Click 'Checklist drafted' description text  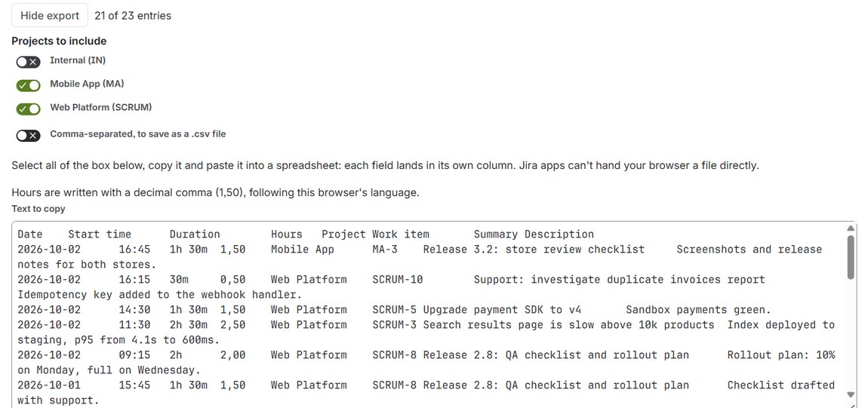(x=781, y=385)
